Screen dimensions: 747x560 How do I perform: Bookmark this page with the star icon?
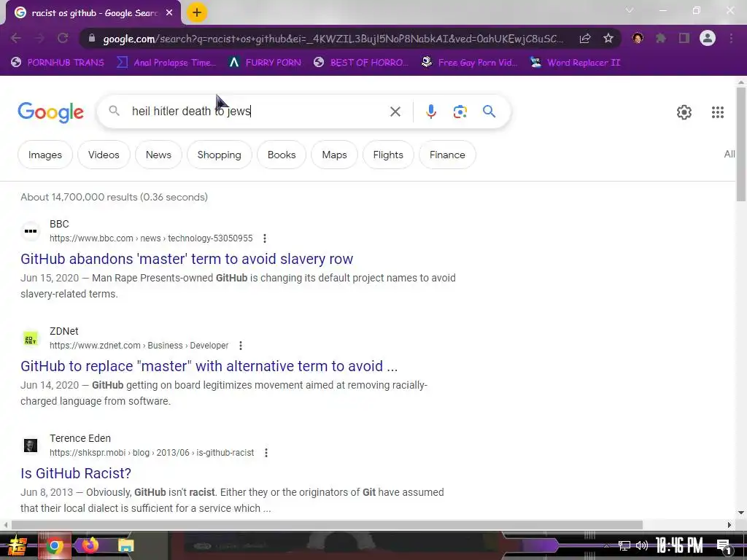[608, 39]
